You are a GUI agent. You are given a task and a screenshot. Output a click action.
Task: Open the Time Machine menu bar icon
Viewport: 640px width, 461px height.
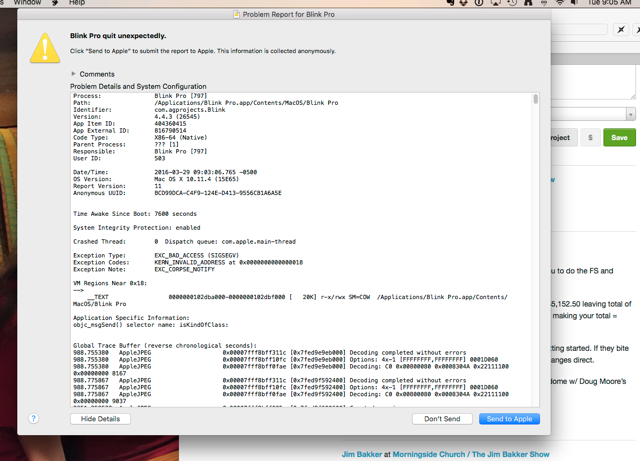click(x=512, y=2)
